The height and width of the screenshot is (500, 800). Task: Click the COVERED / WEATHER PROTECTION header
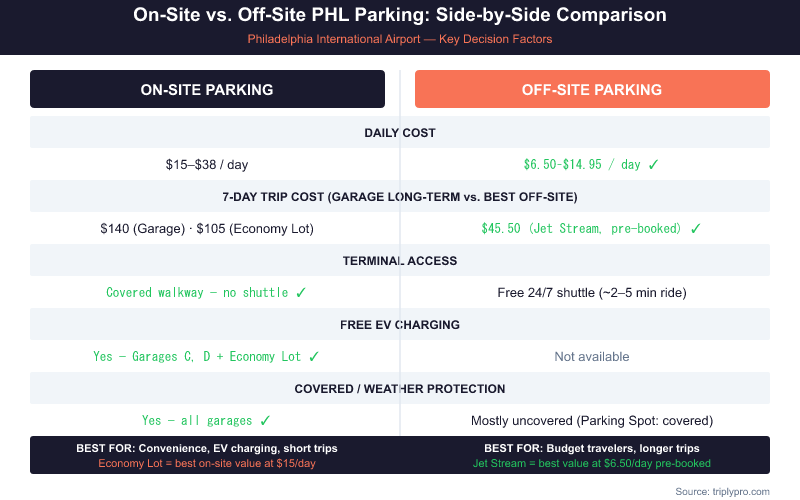pyautogui.click(x=400, y=388)
